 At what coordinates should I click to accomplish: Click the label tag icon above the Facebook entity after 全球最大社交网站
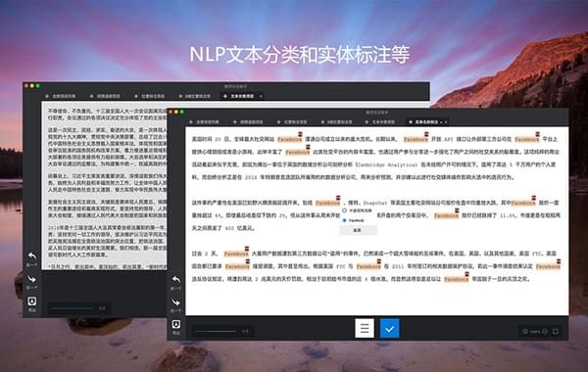click(300, 134)
